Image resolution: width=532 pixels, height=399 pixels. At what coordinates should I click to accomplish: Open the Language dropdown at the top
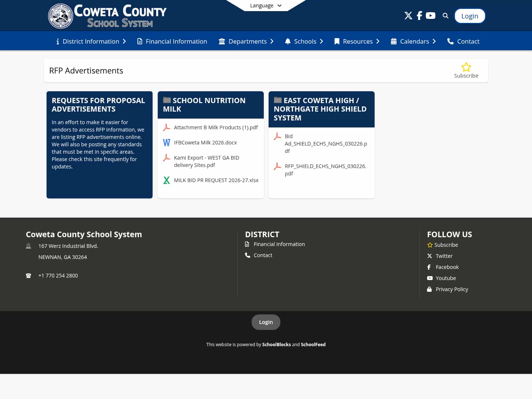[x=265, y=6]
